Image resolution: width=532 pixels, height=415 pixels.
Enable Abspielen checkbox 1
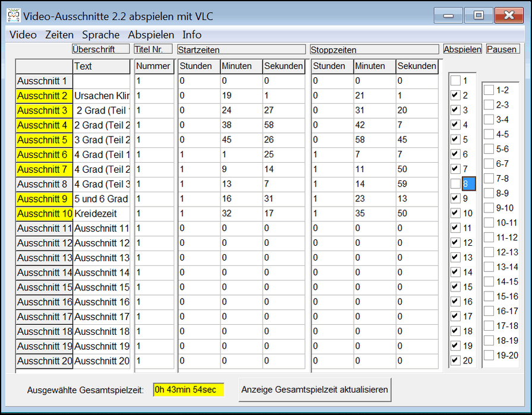[455, 81]
